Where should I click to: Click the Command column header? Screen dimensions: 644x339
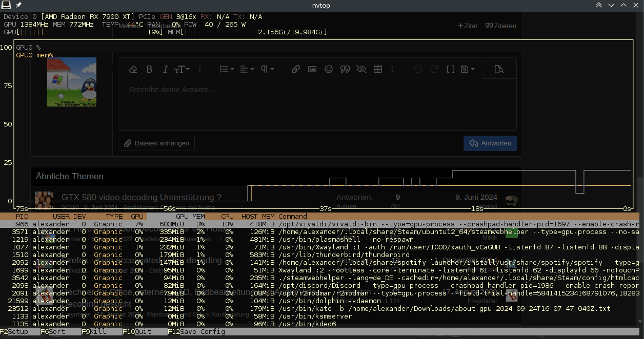[293, 217]
